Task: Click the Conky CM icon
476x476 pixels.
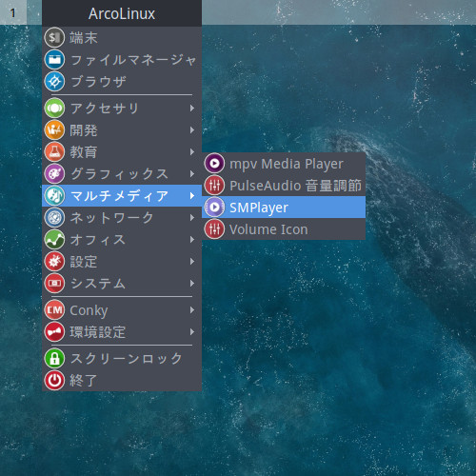Action: coord(54,310)
